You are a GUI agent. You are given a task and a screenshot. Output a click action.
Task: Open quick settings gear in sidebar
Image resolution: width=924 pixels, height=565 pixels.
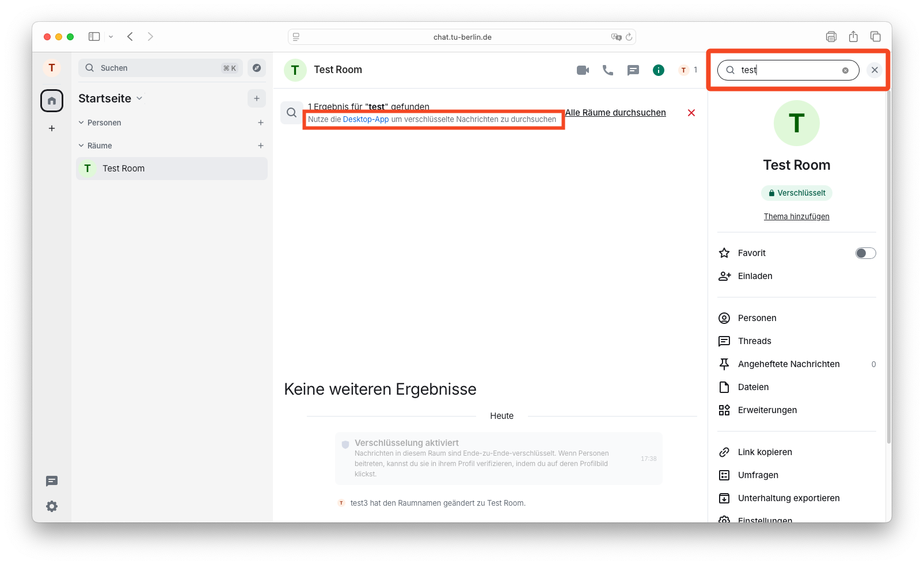pyautogui.click(x=52, y=506)
